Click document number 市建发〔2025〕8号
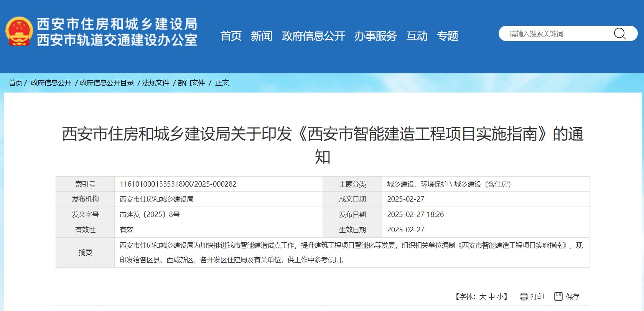Screen dimensions: 644x311 pyautogui.click(x=150, y=215)
